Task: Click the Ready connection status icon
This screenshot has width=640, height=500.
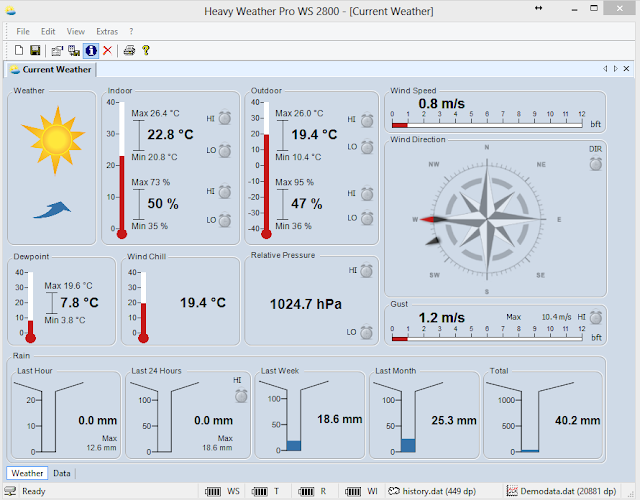Action: 10,491
